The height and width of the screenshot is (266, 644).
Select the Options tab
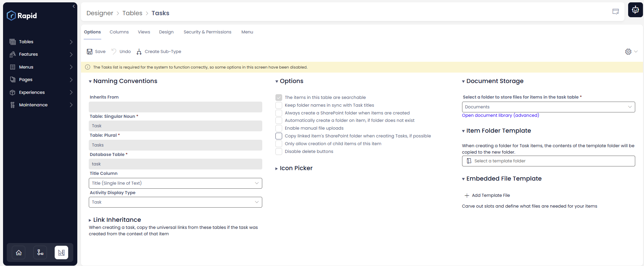tap(92, 32)
